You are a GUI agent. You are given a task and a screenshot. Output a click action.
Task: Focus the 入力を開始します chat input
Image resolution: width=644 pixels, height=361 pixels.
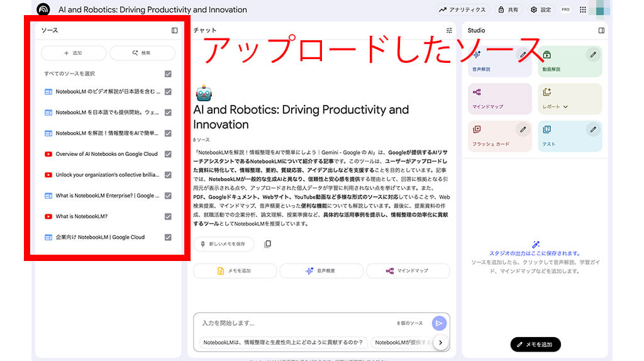point(296,323)
